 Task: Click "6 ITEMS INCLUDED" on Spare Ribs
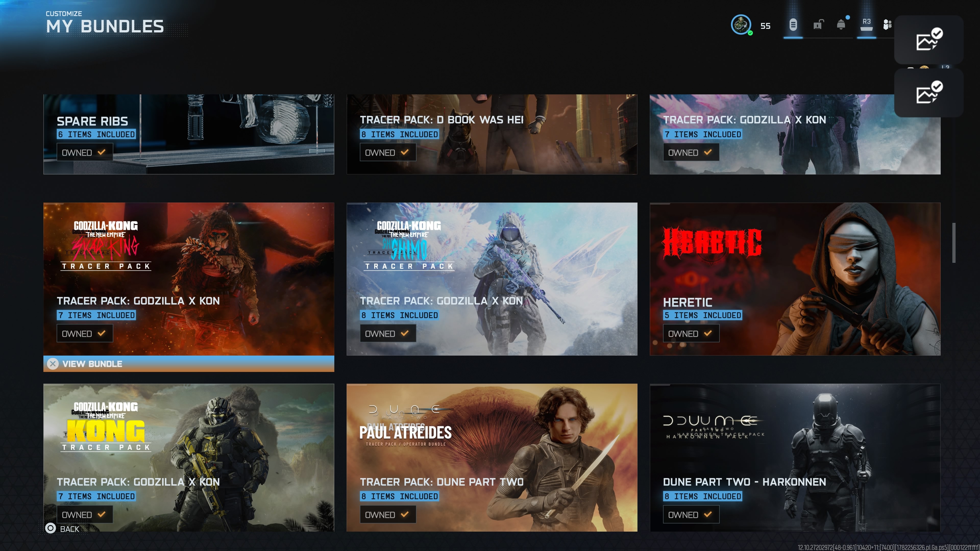96,134
